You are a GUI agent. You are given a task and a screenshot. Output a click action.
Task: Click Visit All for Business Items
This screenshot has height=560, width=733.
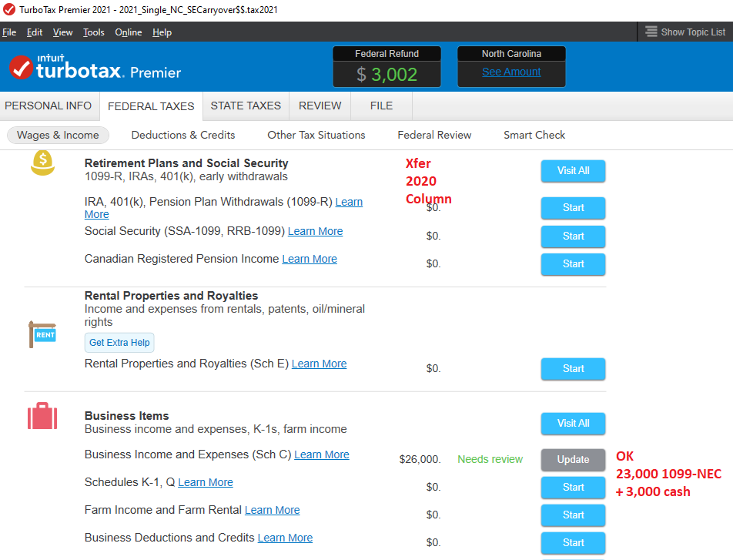tap(573, 424)
